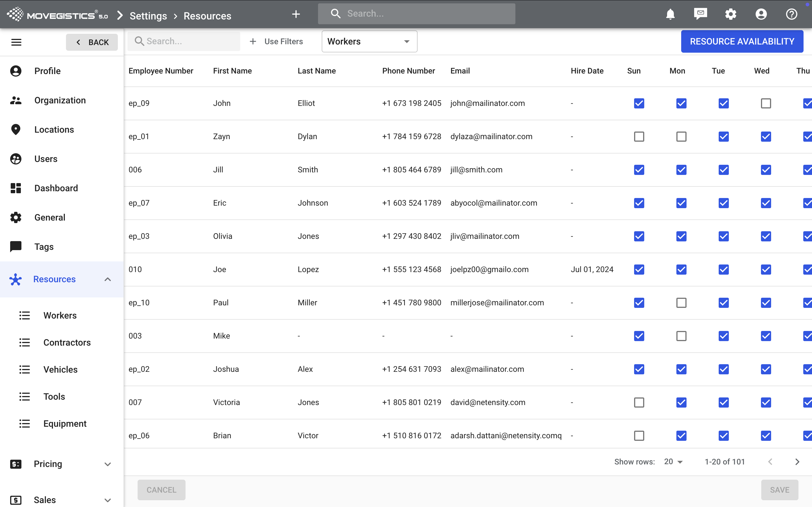
Task: Click the plus add icon in header
Action: click(x=295, y=14)
